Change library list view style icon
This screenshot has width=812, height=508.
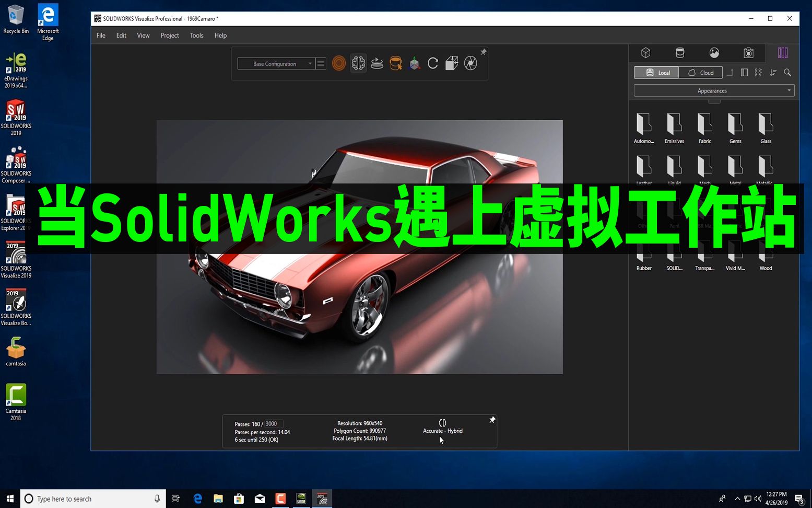(758, 73)
